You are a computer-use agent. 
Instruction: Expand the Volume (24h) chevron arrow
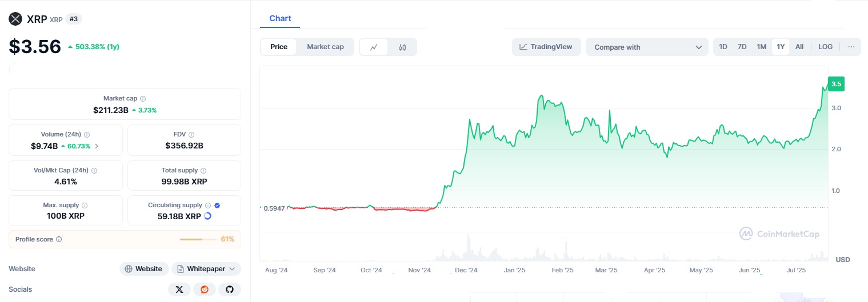[97, 146]
